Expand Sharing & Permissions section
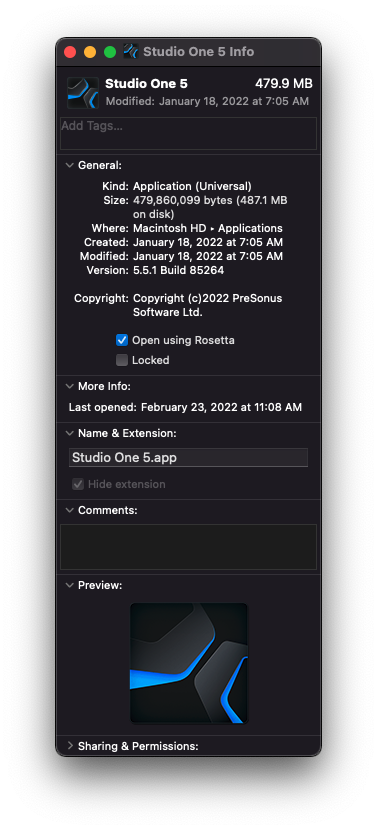 pyautogui.click(x=69, y=746)
